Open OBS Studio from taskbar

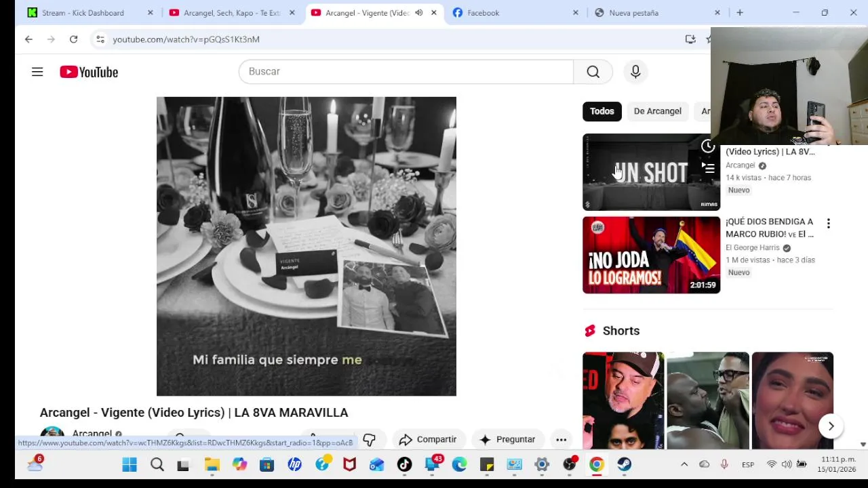[x=569, y=464]
